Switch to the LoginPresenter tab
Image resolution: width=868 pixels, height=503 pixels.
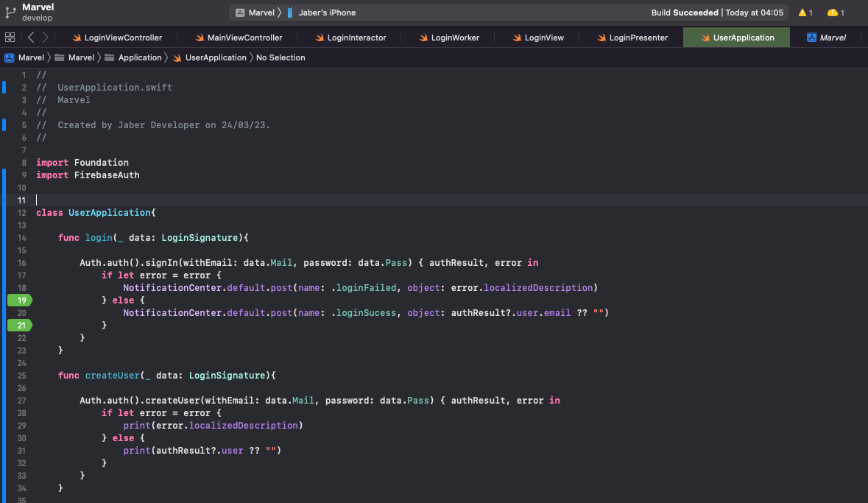pyautogui.click(x=638, y=38)
